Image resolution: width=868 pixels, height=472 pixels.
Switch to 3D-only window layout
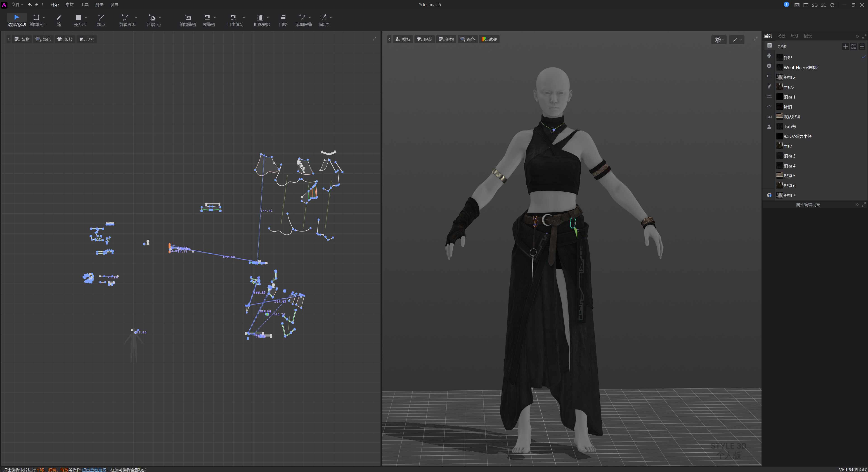pyautogui.click(x=823, y=5)
